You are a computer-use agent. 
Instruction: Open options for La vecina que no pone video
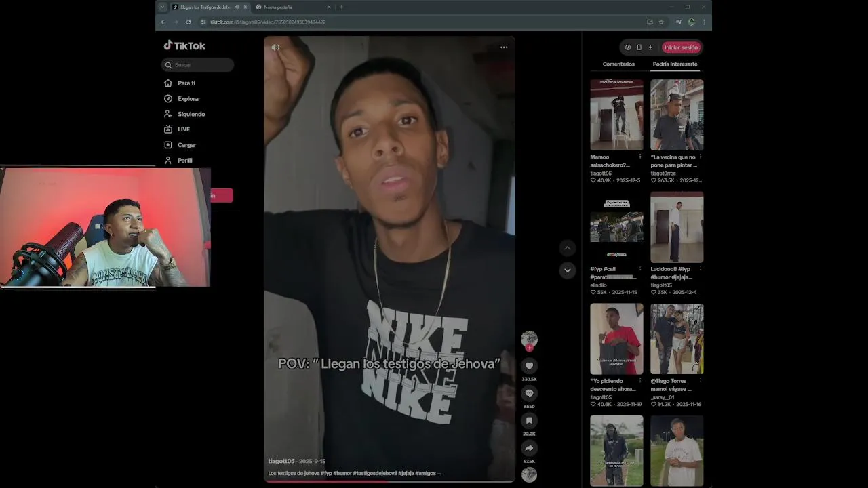coord(701,157)
